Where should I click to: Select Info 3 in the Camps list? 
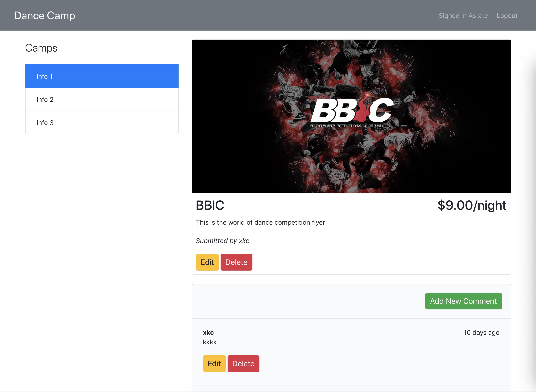pyautogui.click(x=102, y=122)
